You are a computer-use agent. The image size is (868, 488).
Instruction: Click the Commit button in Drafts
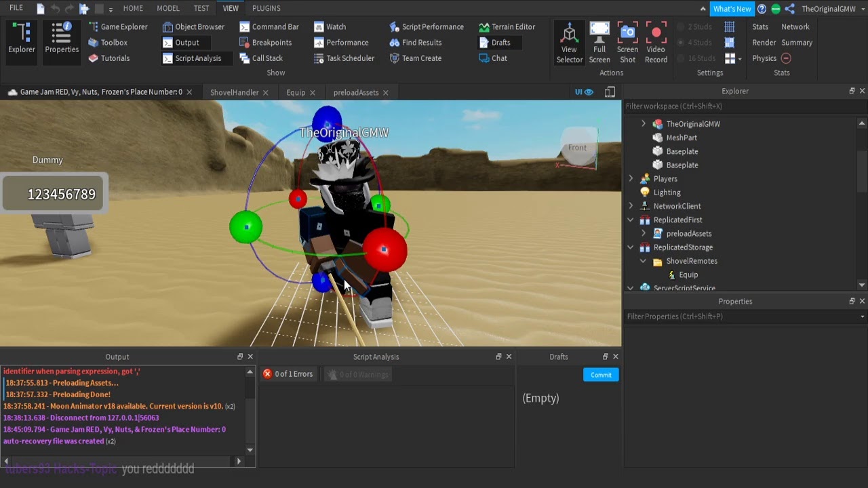click(x=601, y=375)
